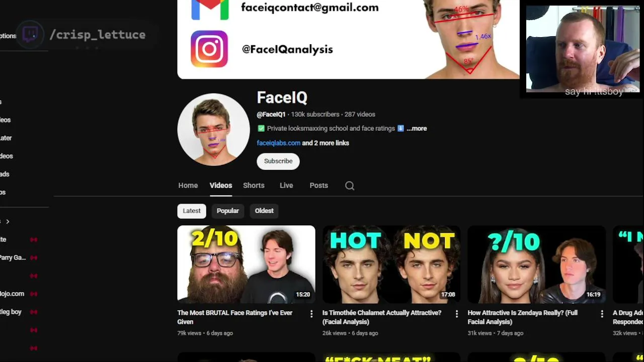
Task: Open options menu for Timothée Chalamet video
Action: click(457, 314)
